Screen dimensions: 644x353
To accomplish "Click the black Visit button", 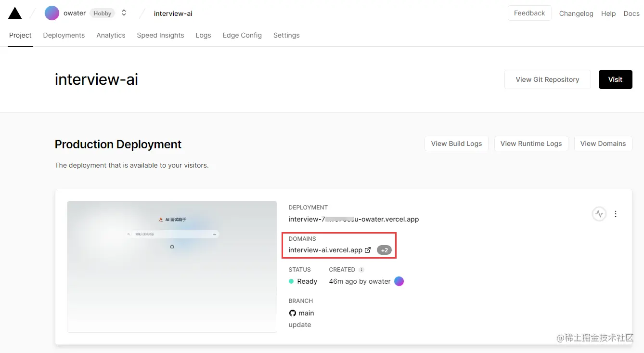I will pos(615,79).
